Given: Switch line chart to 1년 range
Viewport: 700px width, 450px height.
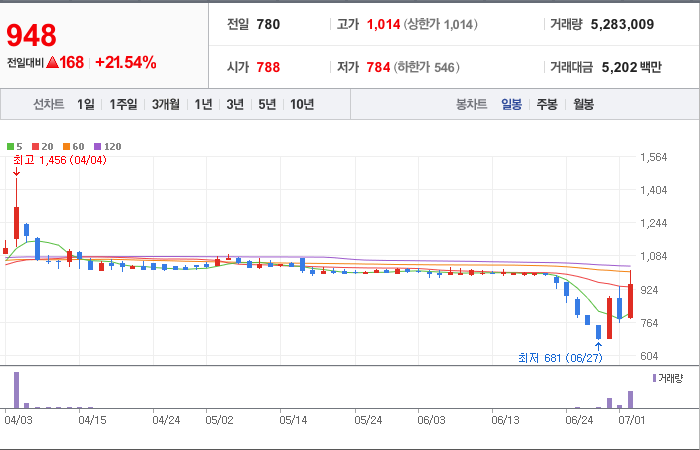Looking at the screenshot, I should pyautogui.click(x=203, y=104).
